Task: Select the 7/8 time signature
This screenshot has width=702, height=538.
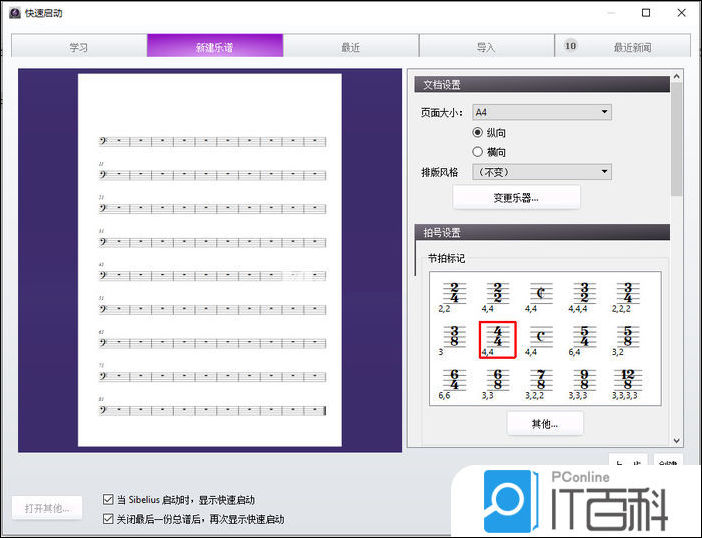Action: (540, 380)
